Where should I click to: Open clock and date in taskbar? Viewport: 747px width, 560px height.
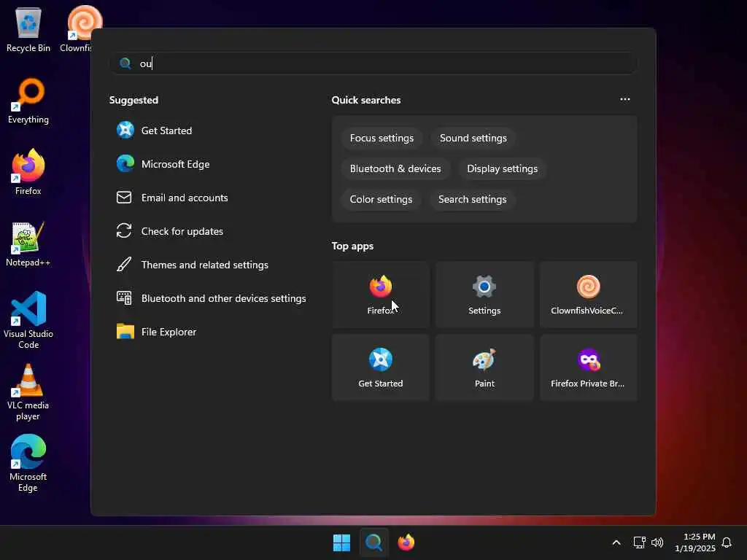[x=694, y=542]
